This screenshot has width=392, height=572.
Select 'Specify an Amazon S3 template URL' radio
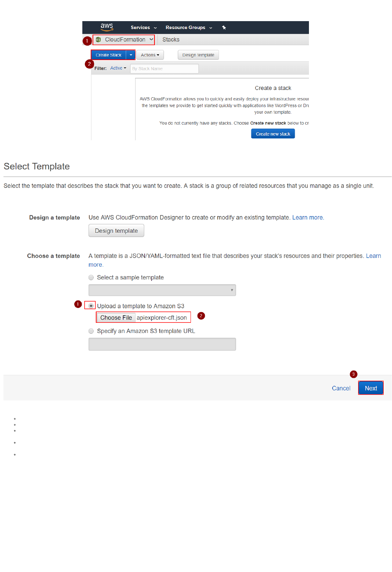91,331
